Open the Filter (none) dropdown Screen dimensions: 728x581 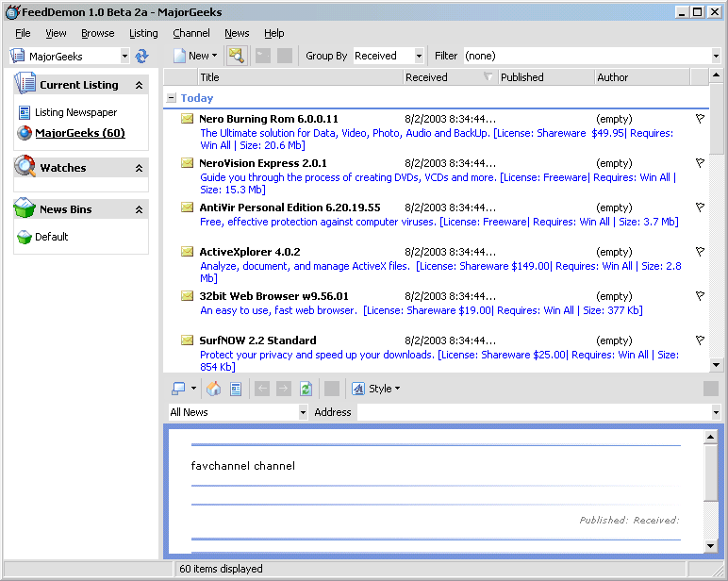pyautogui.click(x=716, y=56)
